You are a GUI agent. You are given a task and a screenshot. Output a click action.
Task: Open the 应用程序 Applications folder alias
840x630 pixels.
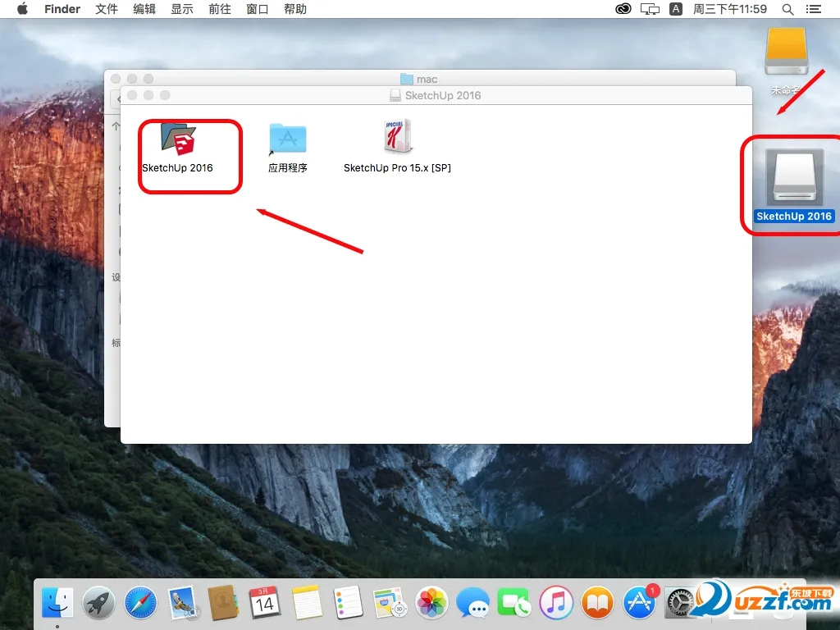288,139
